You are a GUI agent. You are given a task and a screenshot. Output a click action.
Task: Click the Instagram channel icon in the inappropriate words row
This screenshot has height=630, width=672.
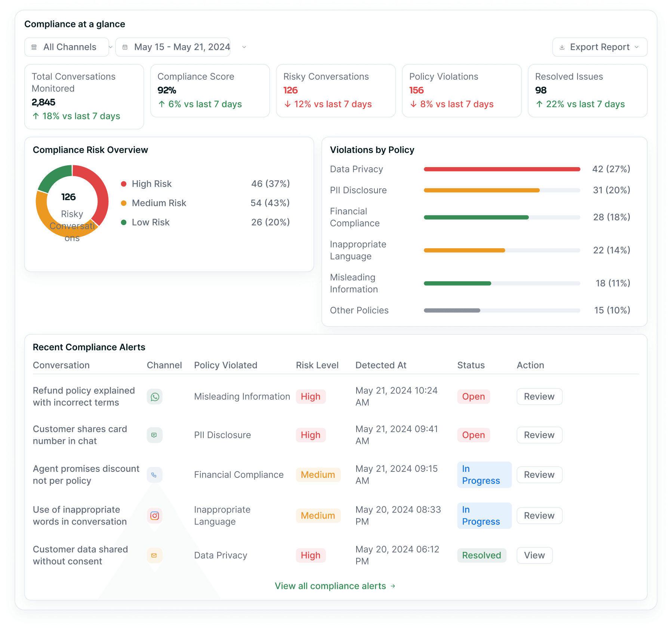click(x=154, y=516)
